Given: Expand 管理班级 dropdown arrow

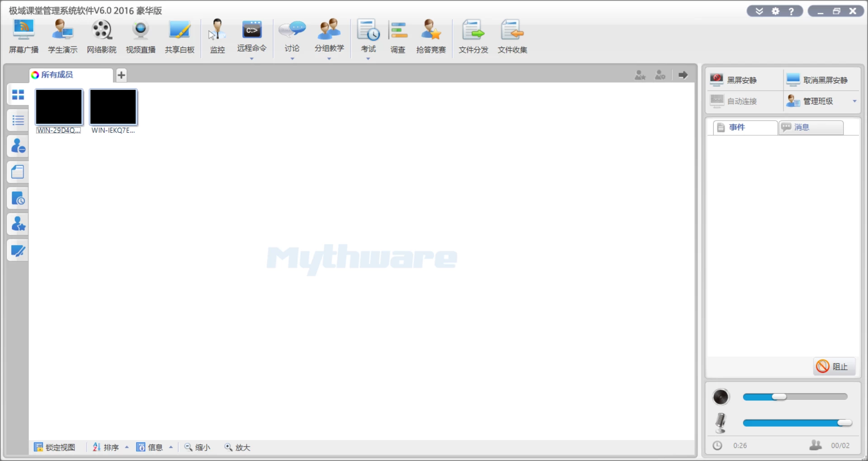Looking at the screenshot, I should (x=854, y=101).
